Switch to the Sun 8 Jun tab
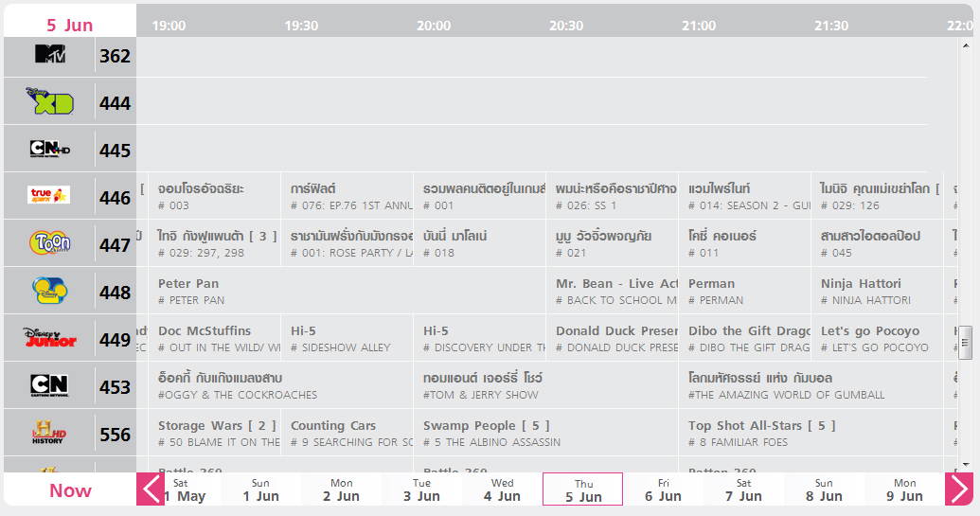Screen dimensions: 980x516 pos(824,489)
